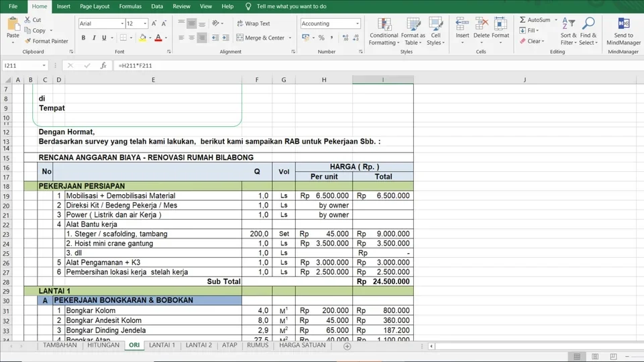Viewport: 644px width, 362px height.
Task: Open Font group dialog launcher
Action: point(169,52)
